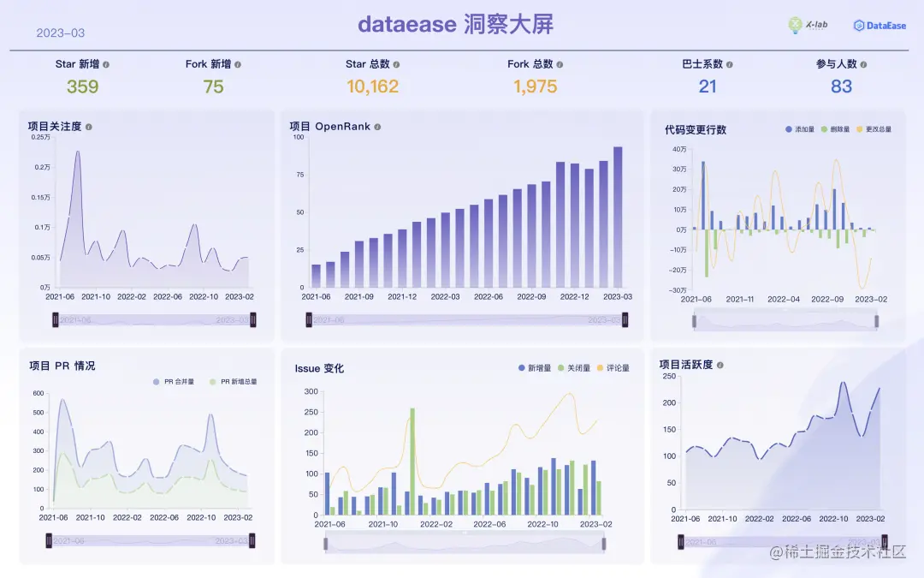Screen dimensions: 924x578
Task: Click right zoom handle of OpenRank slider
Action: tap(625, 320)
